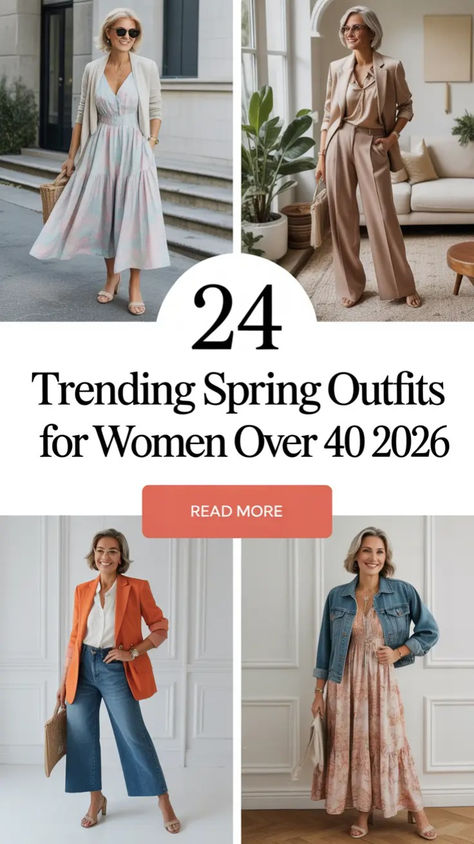This screenshot has height=844, width=474.
Task: Open the beige suit outfit photo
Action: pos(358,160)
